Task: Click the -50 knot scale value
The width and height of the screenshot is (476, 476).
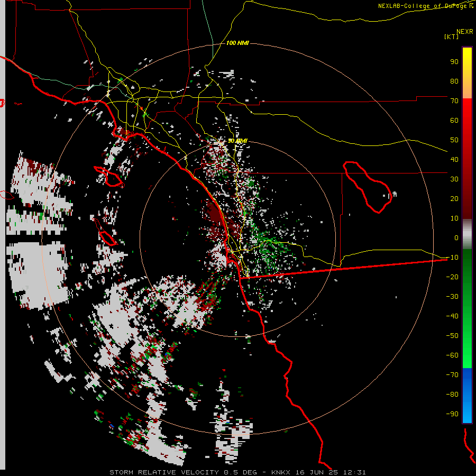Action: (x=452, y=336)
